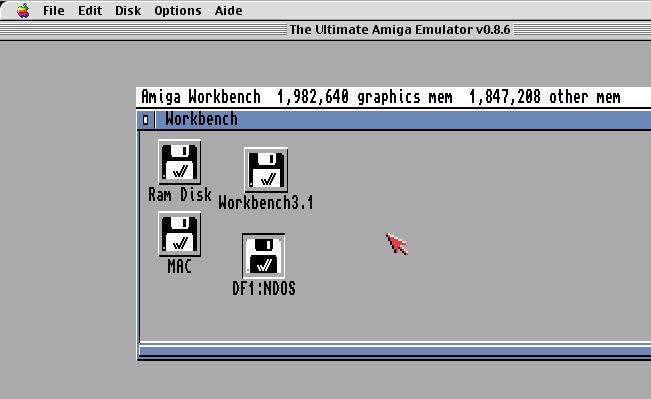Open the File menu
Screen dimensions: 651x399
point(54,10)
